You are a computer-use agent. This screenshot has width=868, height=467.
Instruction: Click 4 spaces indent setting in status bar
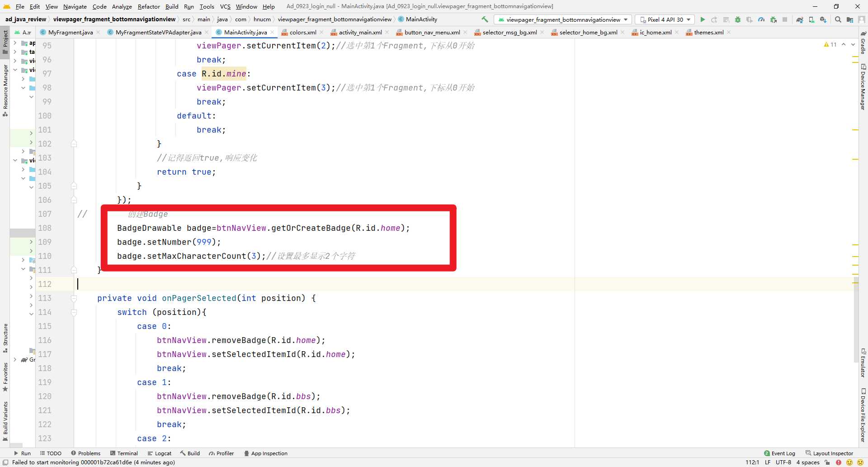click(808, 462)
